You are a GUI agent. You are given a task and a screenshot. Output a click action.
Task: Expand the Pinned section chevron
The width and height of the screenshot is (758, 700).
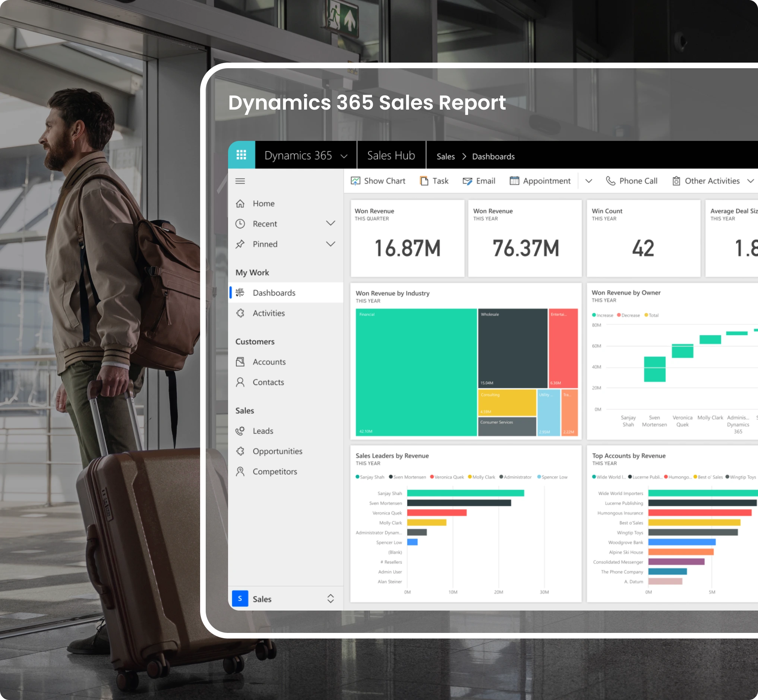click(x=331, y=244)
